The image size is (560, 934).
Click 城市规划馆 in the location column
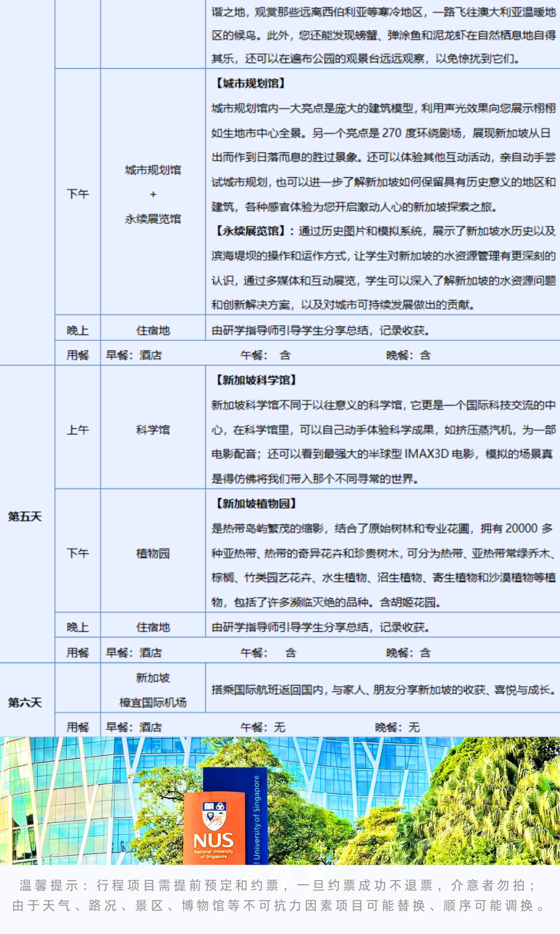coord(153,170)
